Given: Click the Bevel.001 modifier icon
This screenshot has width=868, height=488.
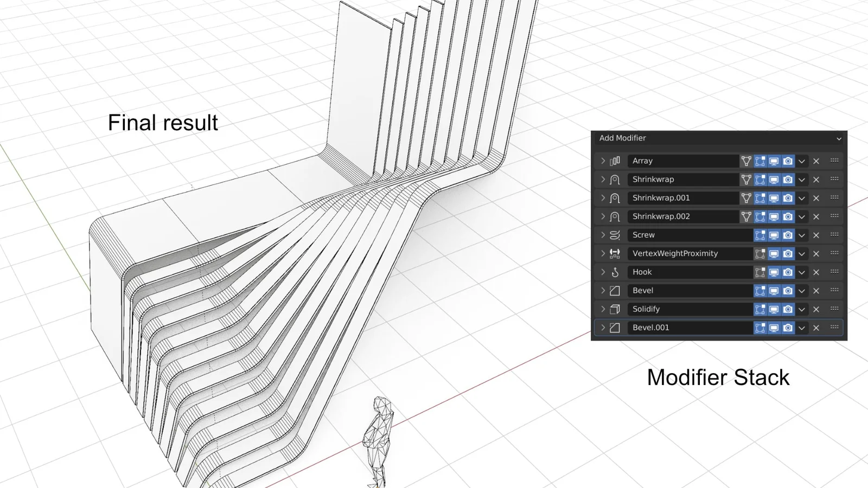Looking at the screenshot, I should coord(615,327).
